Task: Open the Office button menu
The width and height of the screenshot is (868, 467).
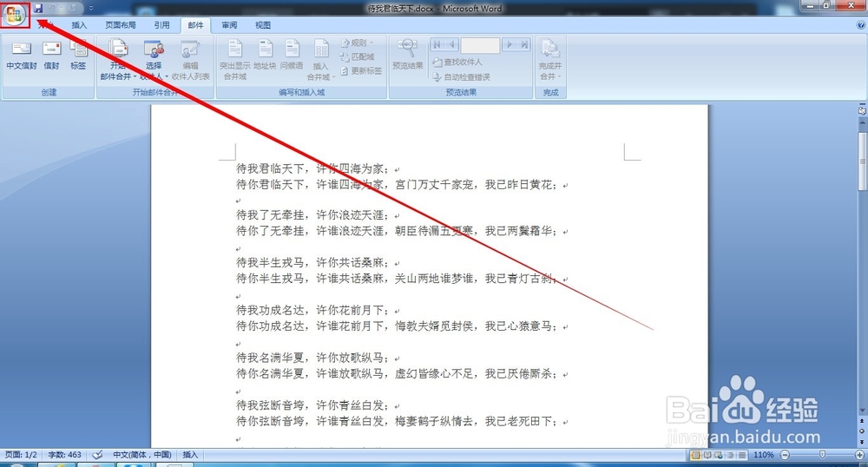Action: click(x=15, y=14)
